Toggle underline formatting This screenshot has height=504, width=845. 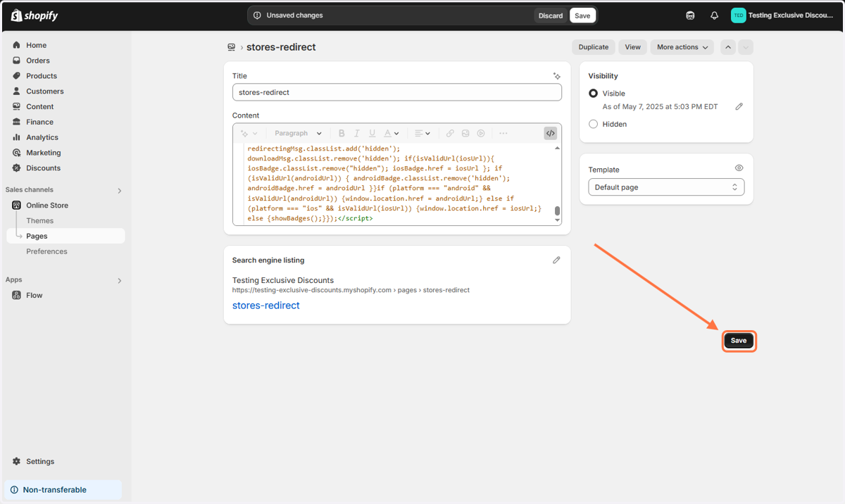pyautogui.click(x=373, y=133)
